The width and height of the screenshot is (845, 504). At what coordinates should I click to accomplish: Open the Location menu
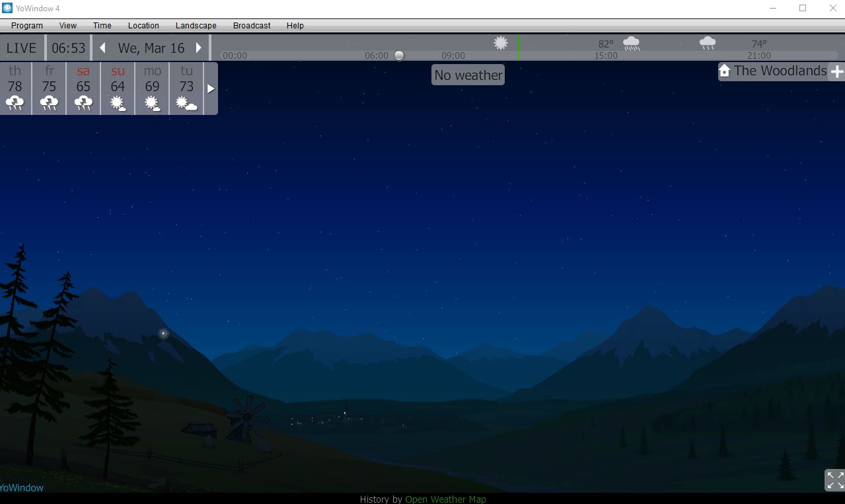[143, 26]
